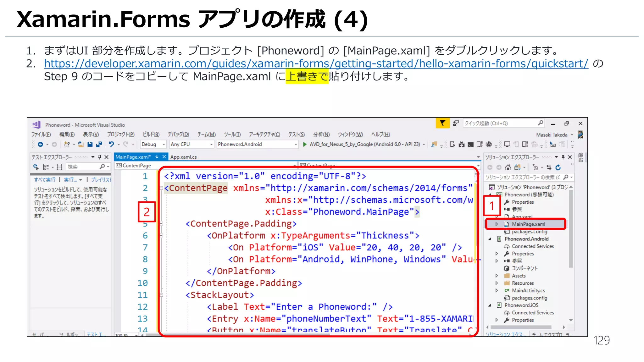Click Pending Changes Filter clock icon
The width and height of the screenshot is (644, 362).
pyautogui.click(x=536, y=167)
